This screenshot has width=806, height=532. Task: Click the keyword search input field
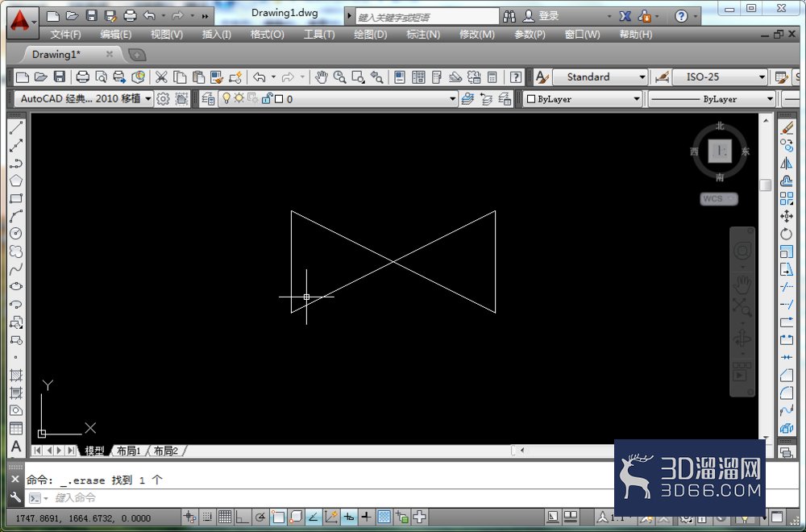[427, 17]
